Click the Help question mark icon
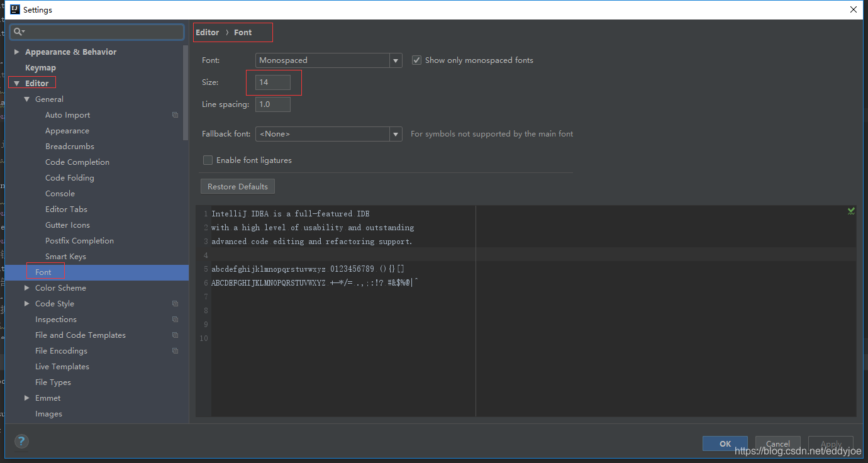The height and width of the screenshot is (463, 868). 21,442
